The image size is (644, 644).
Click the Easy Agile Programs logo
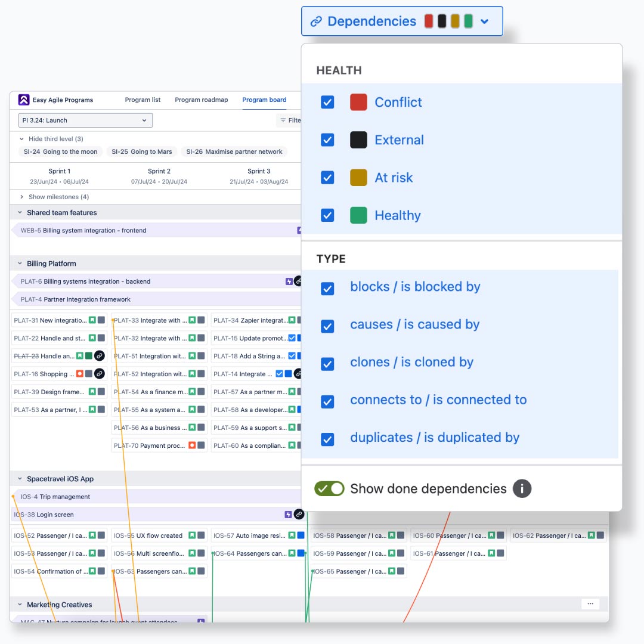(23, 100)
